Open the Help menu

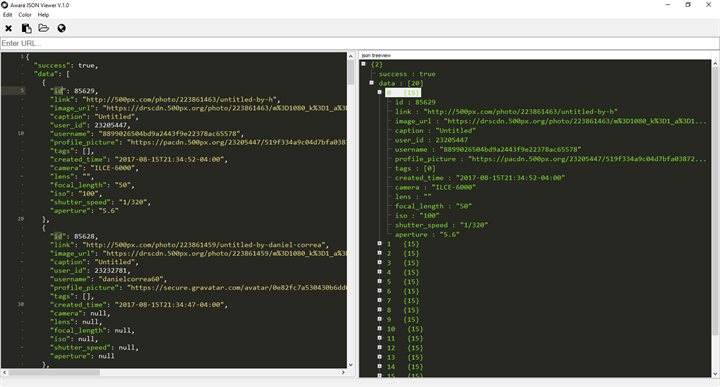point(43,15)
